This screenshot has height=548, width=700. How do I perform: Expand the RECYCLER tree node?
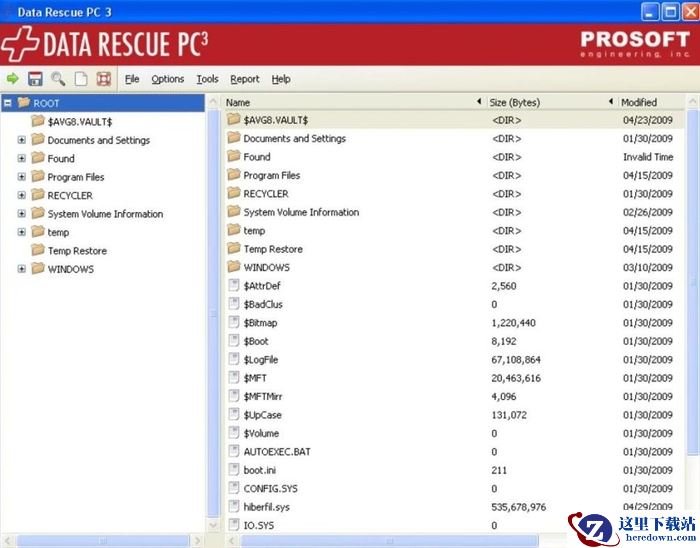tap(21, 195)
